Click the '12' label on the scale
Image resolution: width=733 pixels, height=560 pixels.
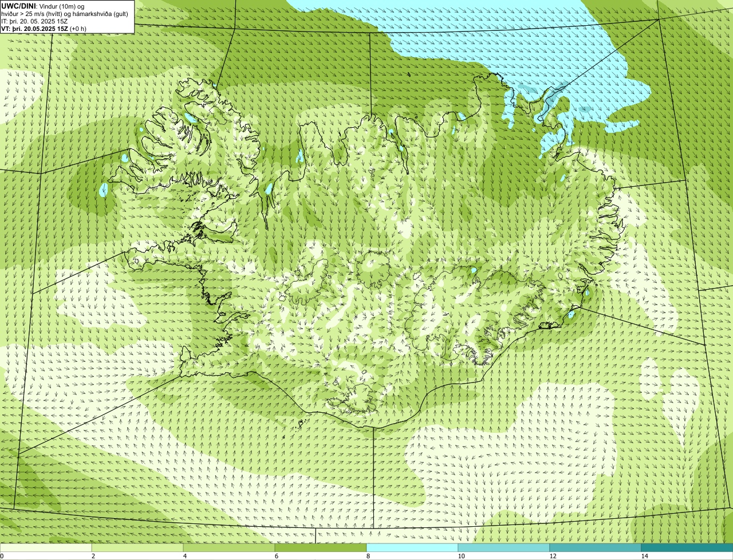(553, 556)
